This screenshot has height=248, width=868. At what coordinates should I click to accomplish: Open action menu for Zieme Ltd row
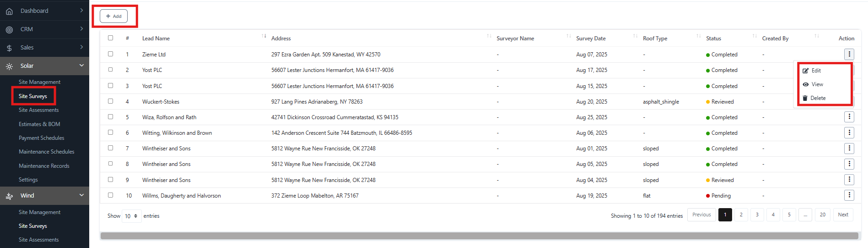849,55
